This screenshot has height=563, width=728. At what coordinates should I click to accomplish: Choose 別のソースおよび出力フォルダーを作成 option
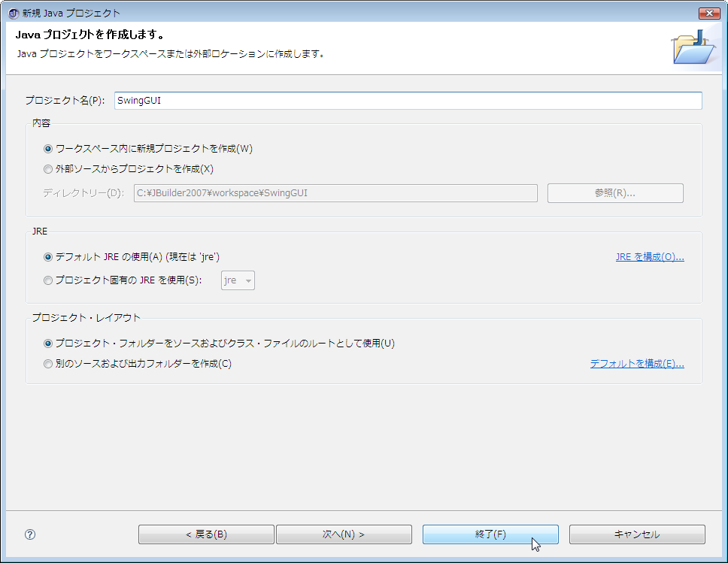[49, 364]
